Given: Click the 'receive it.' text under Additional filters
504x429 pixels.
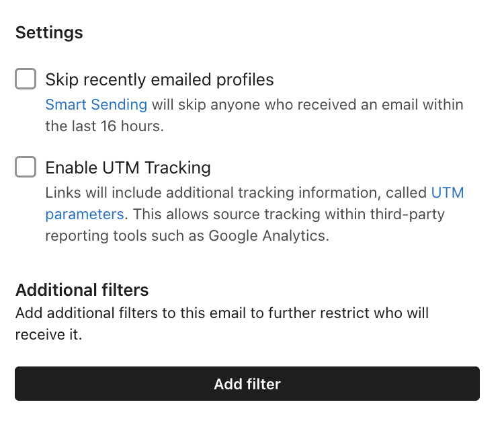Looking at the screenshot, I should coord(48,334).
